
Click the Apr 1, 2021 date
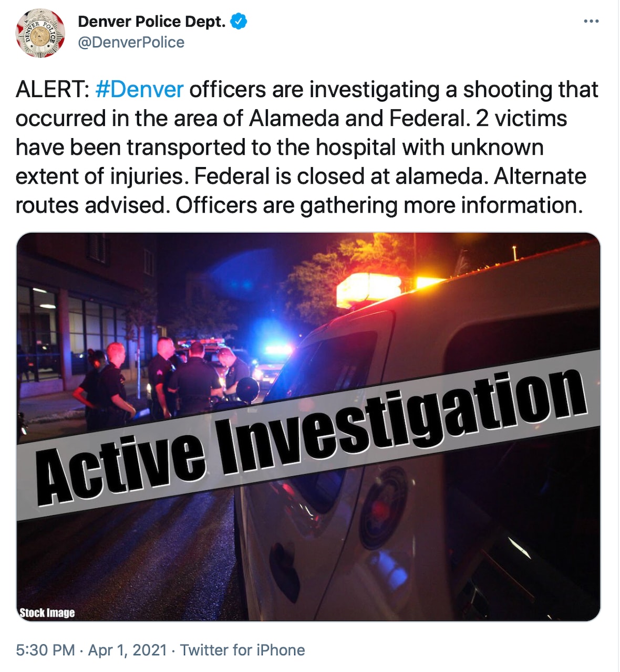(127, 650)
